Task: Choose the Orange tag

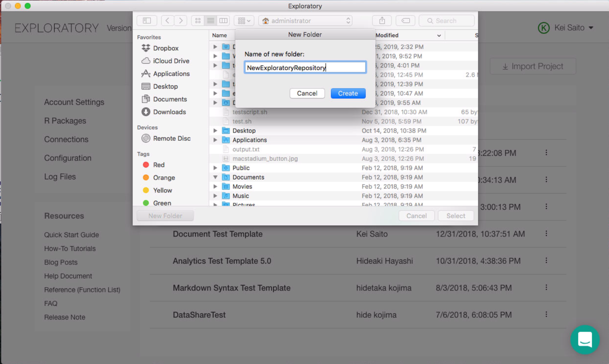Action: point(159,178)
